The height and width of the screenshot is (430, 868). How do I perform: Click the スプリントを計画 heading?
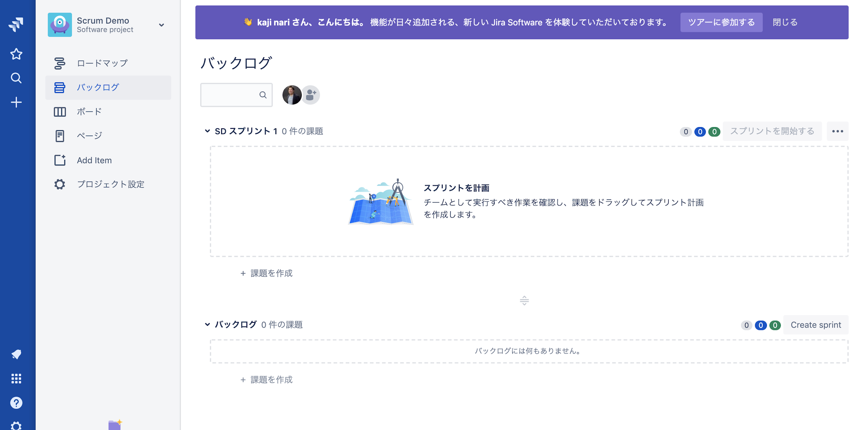click(x=456, y=188)
